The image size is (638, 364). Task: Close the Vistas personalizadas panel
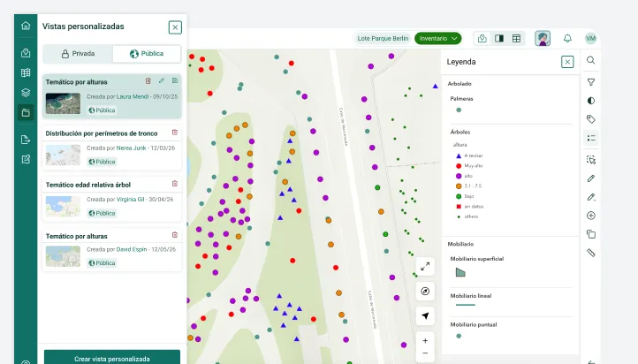click(x=175, y=27)
